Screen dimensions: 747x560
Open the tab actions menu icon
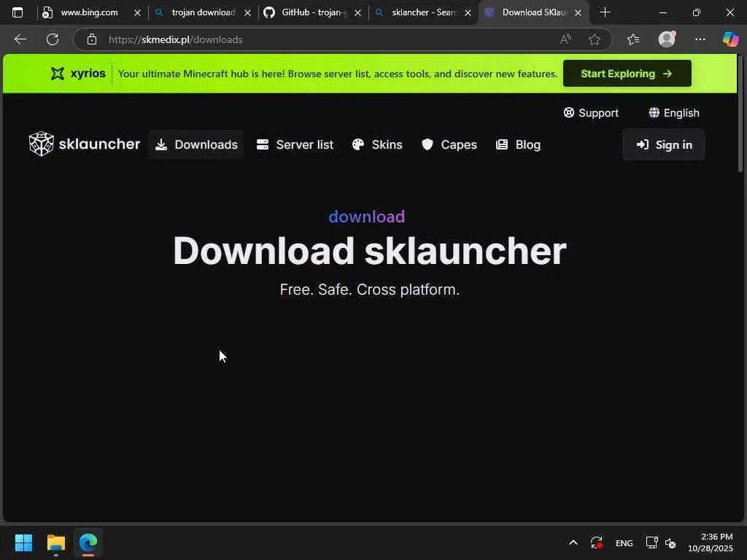click(18, 12)
